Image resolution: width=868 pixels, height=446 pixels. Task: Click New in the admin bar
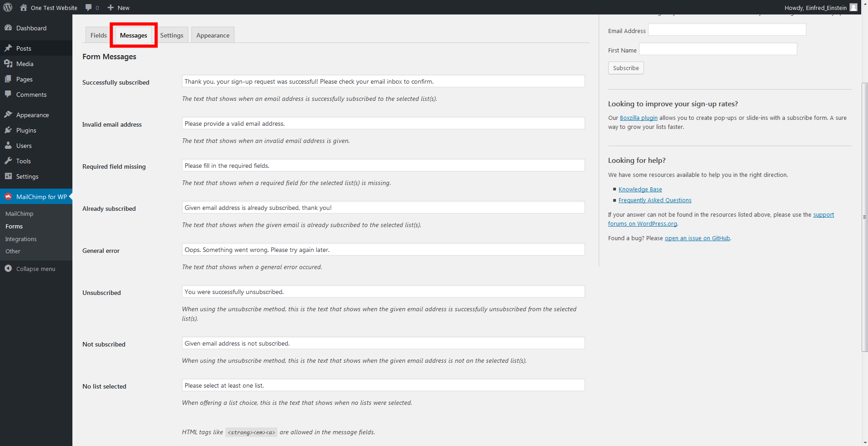[x=124, y=8]
